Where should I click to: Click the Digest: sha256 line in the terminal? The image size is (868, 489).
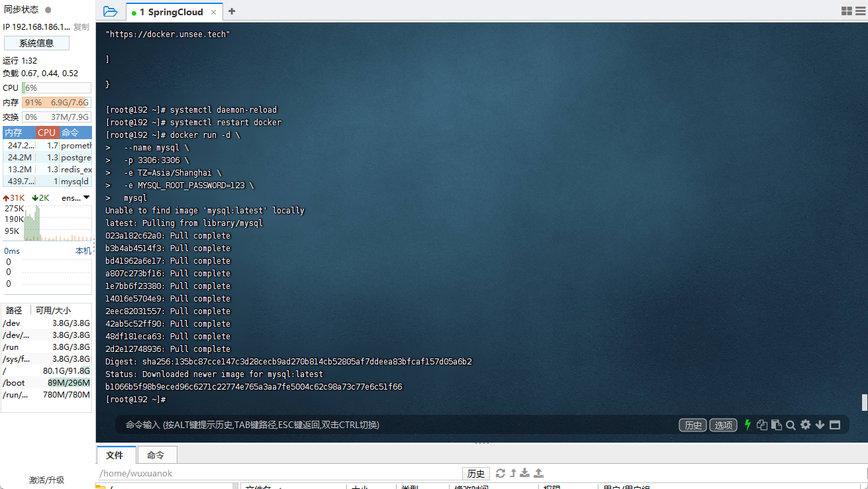pyautogui.click(x=289, y=362)
